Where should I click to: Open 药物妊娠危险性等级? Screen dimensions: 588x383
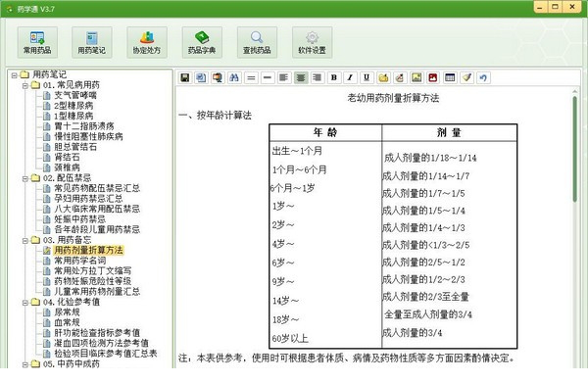[x=93, y=281]
